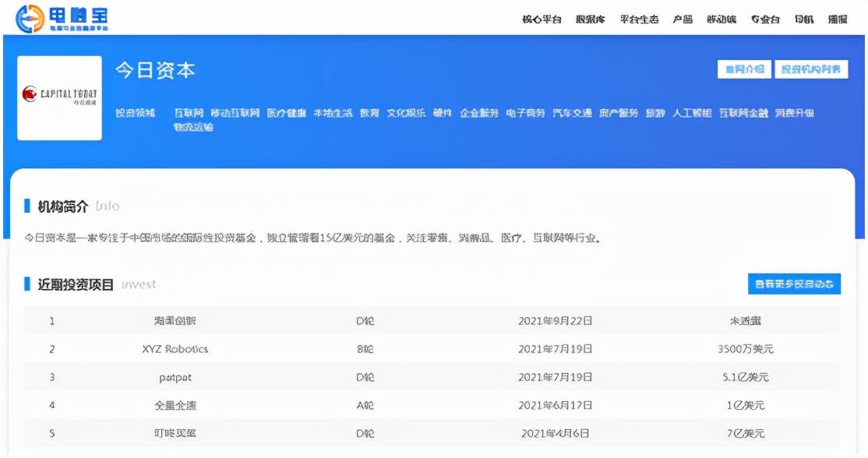
Task: Select the 电子商务 investment field tag
Action: (525, 113)
